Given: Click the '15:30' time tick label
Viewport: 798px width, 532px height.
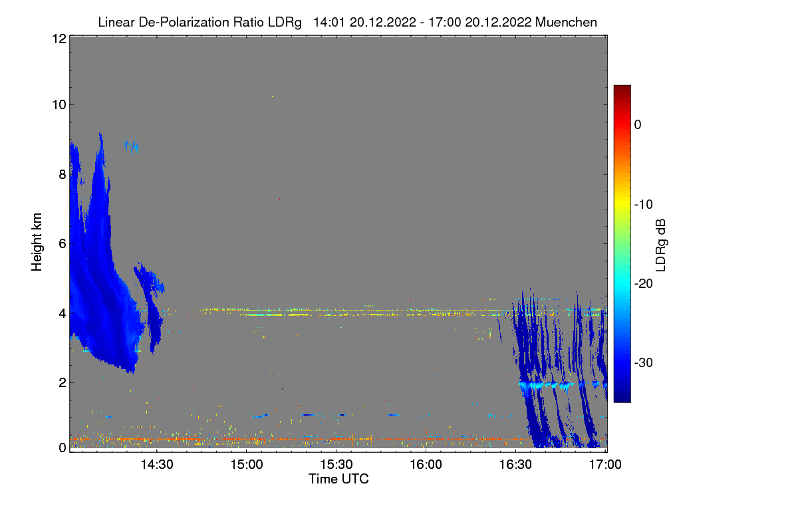Looking at the screenshot, I should (x=336, y=465).
